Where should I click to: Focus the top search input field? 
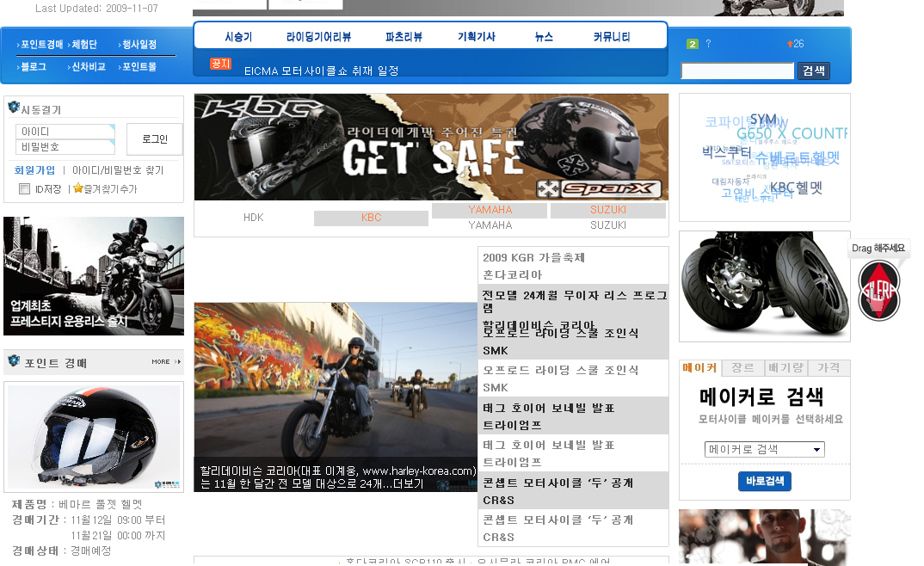point(738,71)
